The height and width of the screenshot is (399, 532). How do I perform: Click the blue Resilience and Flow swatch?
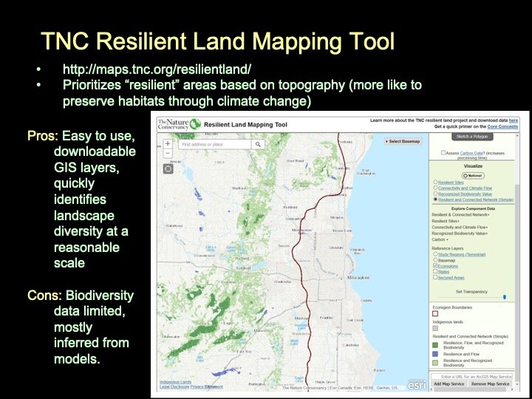(435, 354)
